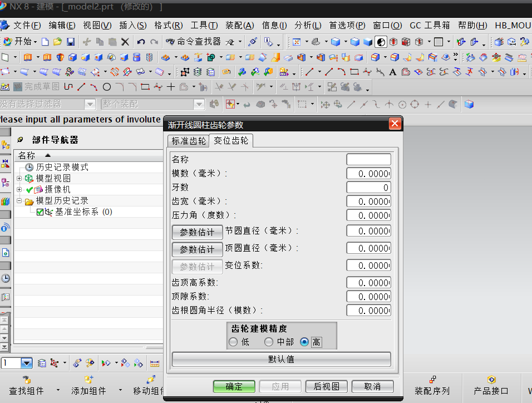Collapse the 模型历史记录 tree node
Screen dimensions: 532x403
19,200
